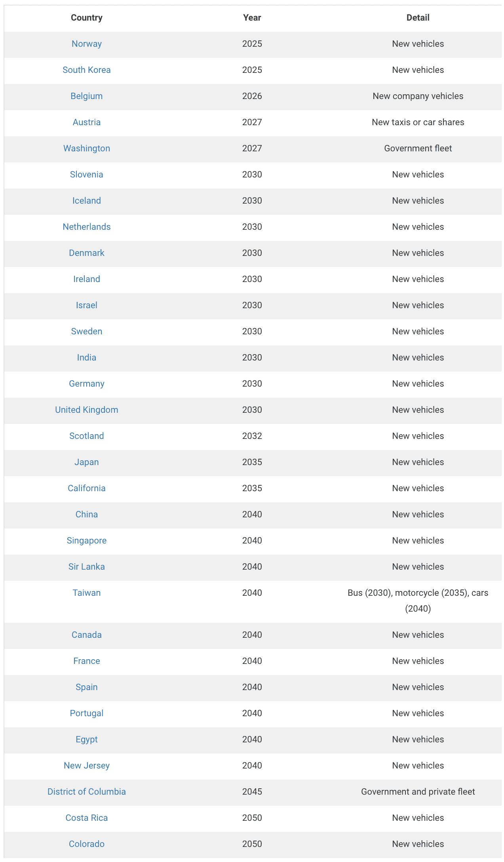Image resolution: width=504 pixels, height=862 pixels.
Task: Open the Netherlands link
Action: click(x=86, y=227)
